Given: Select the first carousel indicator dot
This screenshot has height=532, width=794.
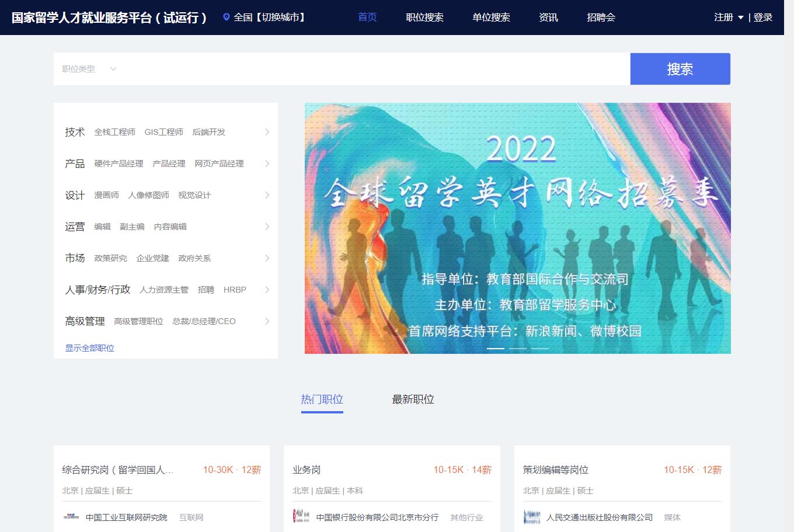Looking at the screenshot, I should pos(496,347).
